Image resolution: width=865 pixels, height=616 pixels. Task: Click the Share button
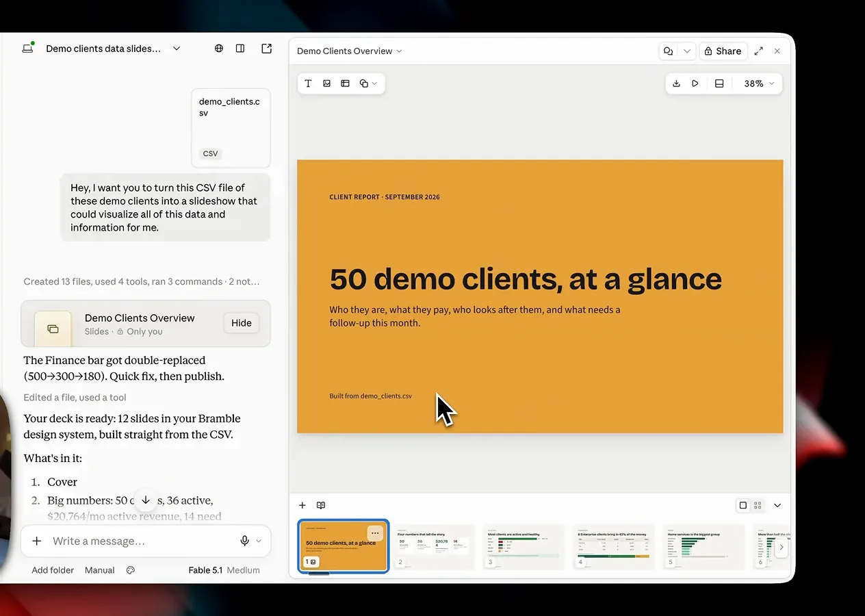tap(723, 51)
